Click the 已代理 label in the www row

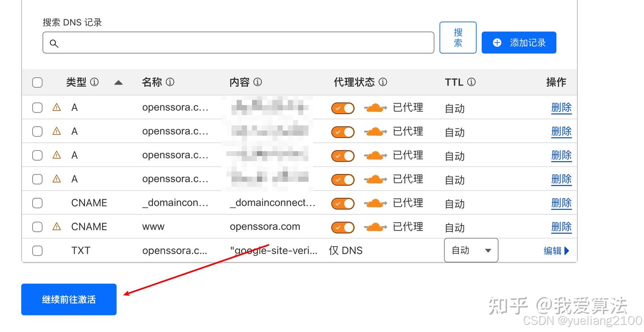point(408,227)
